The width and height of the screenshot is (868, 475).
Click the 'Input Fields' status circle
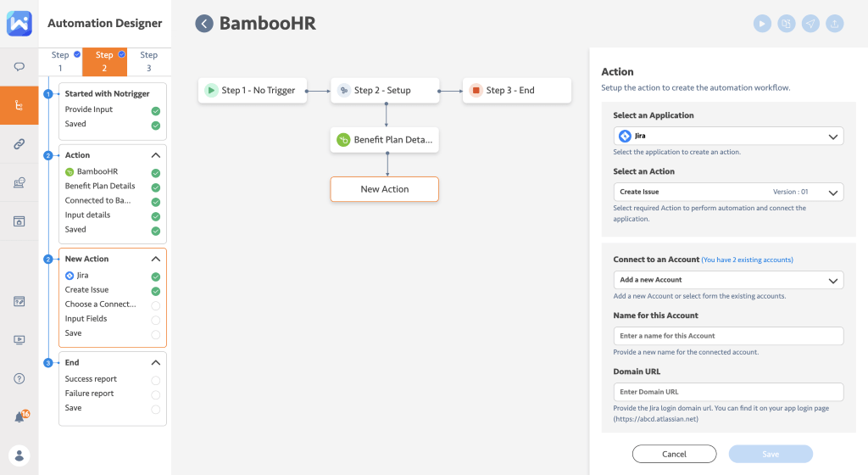(155, 320)
